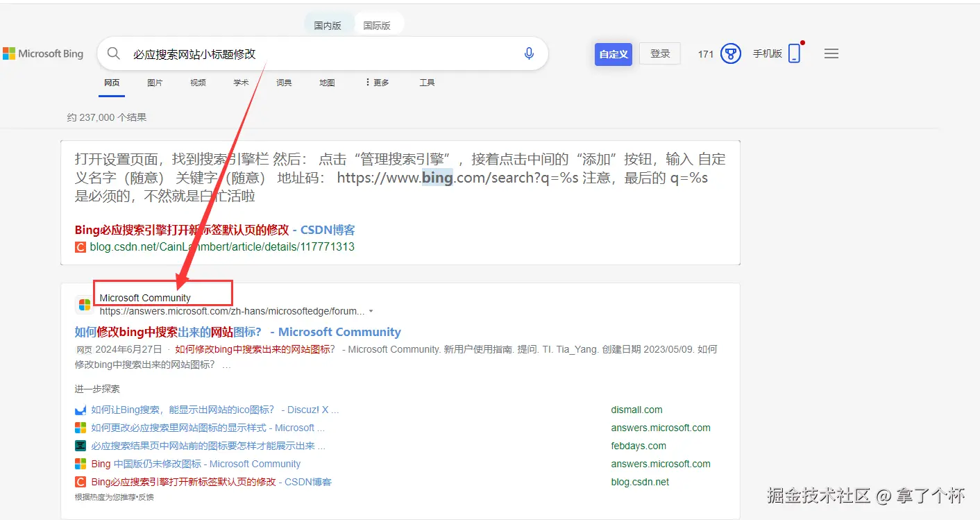Screen dimensions: 980x520
Task: Click the 自定义 button
Action: point(613,53)
